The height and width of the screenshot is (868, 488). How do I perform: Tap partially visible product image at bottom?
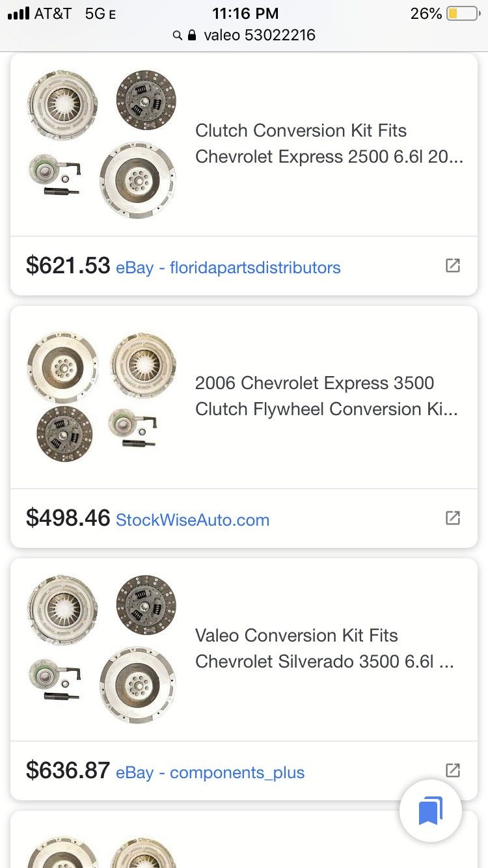point(102,852)
